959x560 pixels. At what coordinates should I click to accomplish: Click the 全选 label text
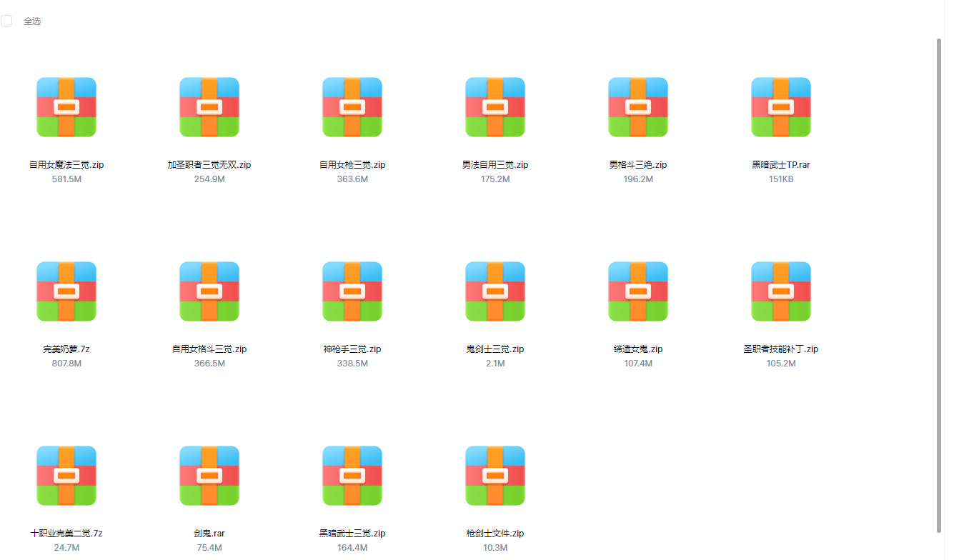31,21
